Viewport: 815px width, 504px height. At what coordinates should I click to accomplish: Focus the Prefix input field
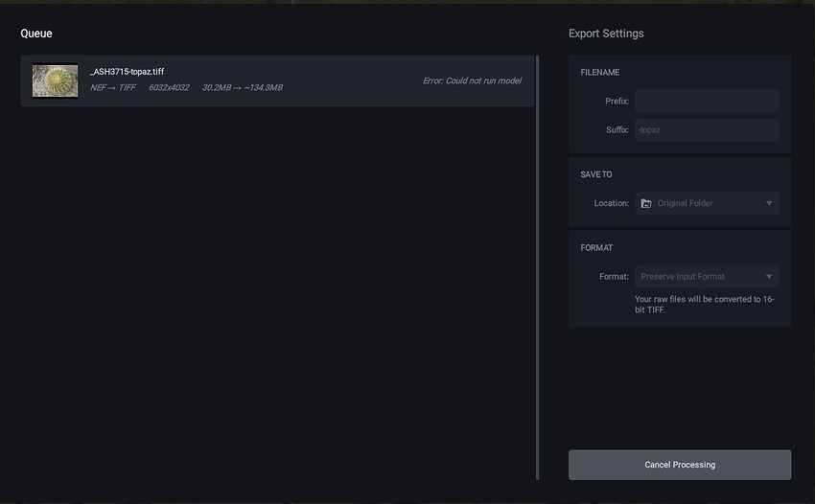click(x=707, y=102)
